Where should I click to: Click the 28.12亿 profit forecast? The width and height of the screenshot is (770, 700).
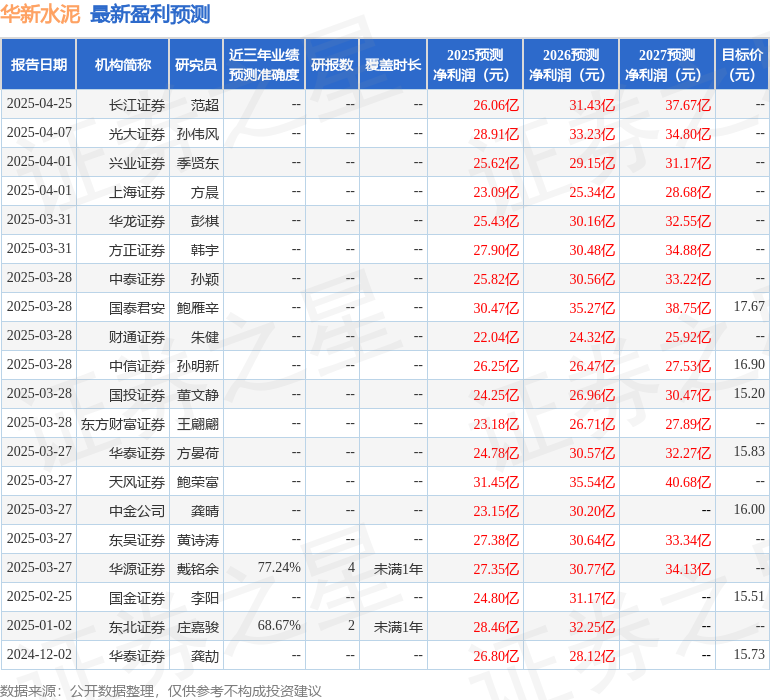point(592,656)
